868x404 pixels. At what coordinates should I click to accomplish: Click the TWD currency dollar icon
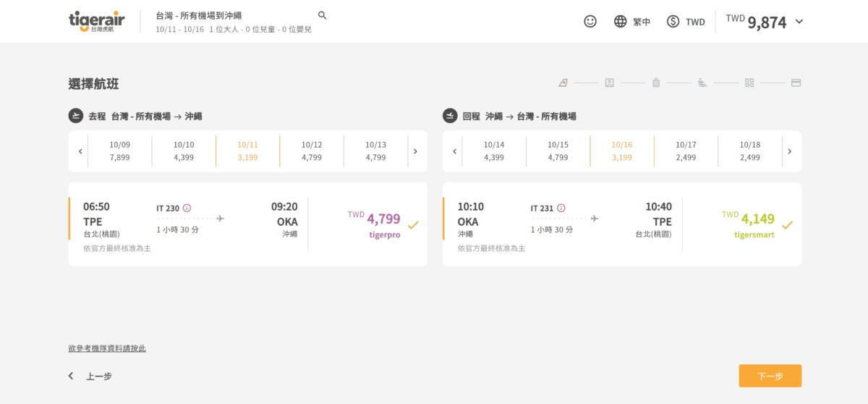pyautogui.click(x=673, y=22)
